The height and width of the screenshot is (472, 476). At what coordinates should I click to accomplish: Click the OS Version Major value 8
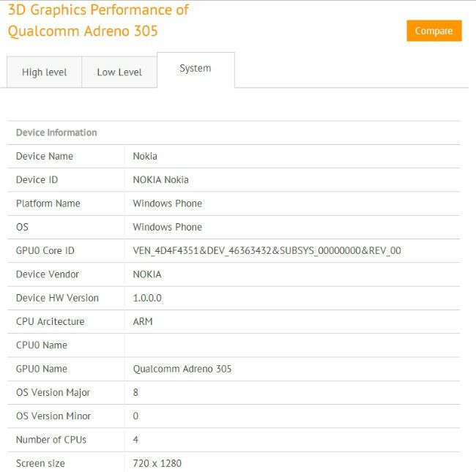[135, 392]
